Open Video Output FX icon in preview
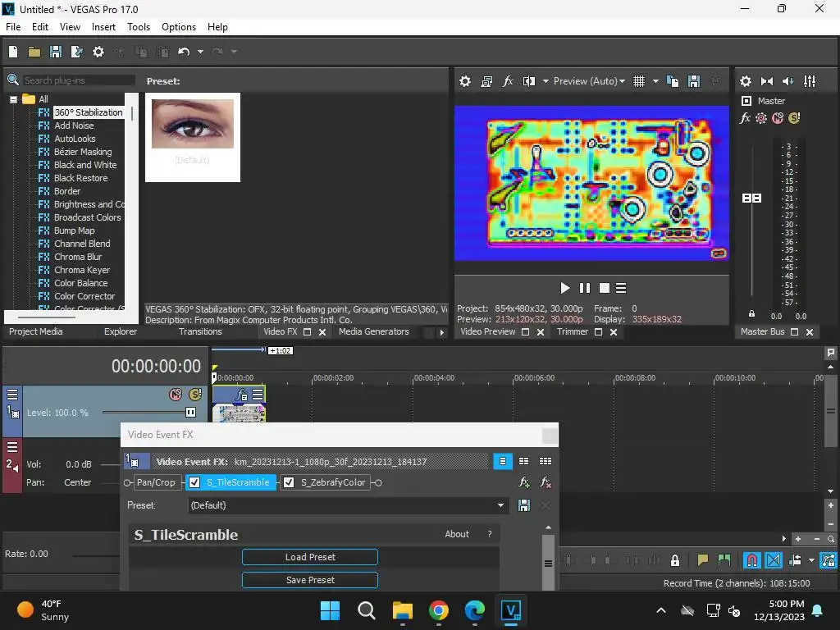Image resolution: width=840 pixels, height=630 pixels. [508, 81]
